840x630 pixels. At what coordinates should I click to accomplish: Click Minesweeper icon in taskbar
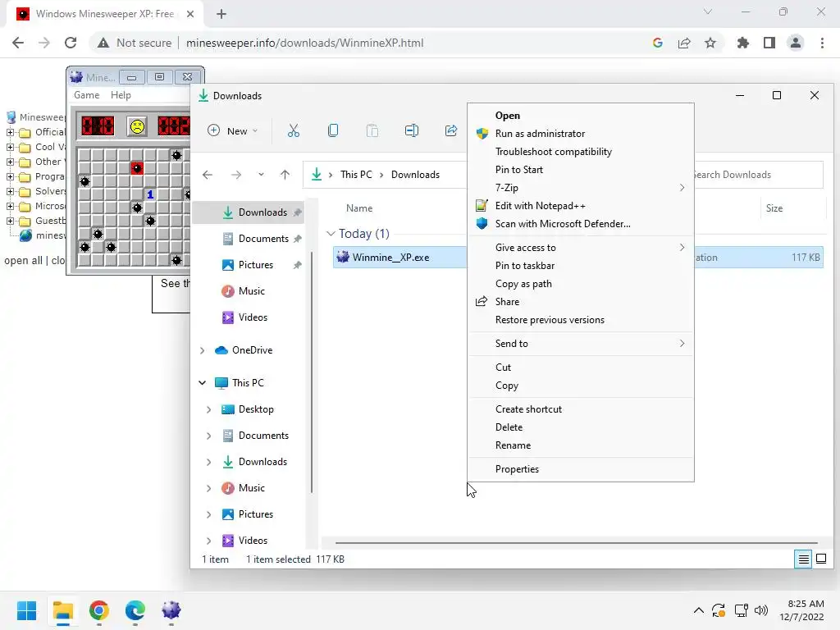pyautogui.click(x=171, y=610)
